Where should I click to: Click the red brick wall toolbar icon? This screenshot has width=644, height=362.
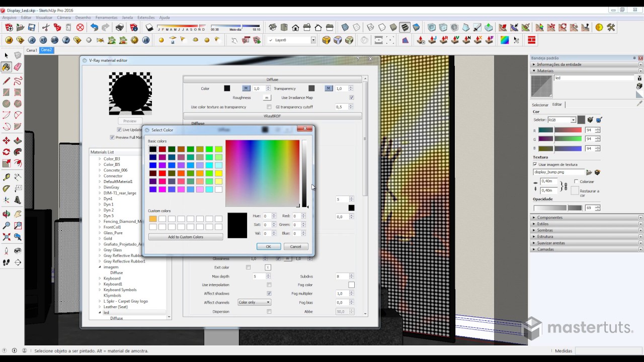pos(531,40)
